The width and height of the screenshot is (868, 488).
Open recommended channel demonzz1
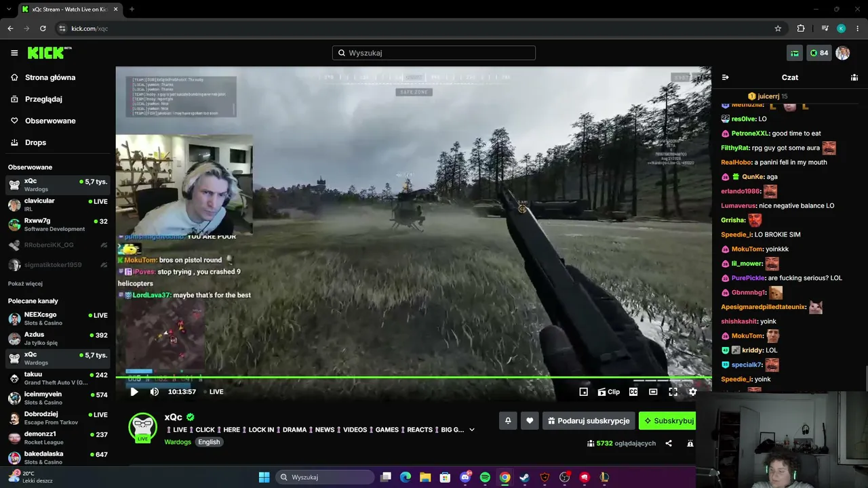(58, 438)
